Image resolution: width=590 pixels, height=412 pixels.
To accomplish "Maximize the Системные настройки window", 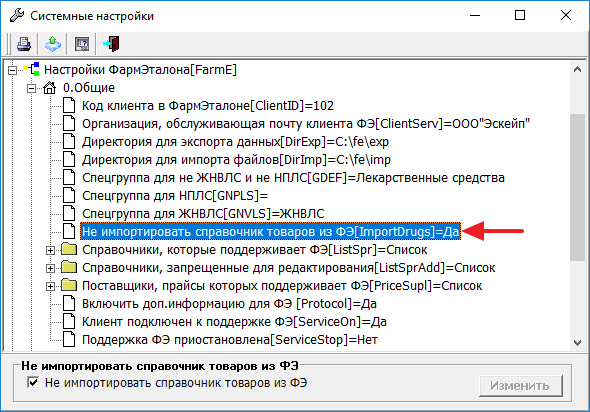I will pos(520,15).
